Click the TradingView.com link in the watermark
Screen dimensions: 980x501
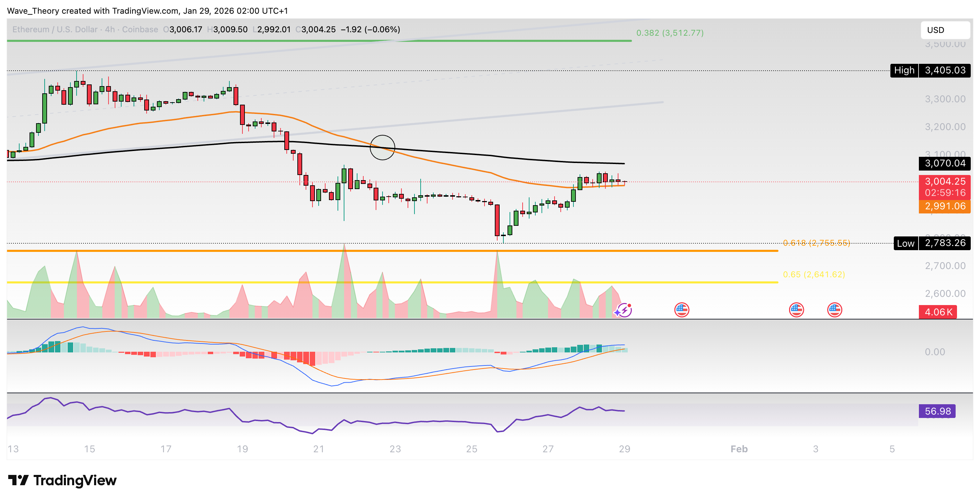click(145, 11)
